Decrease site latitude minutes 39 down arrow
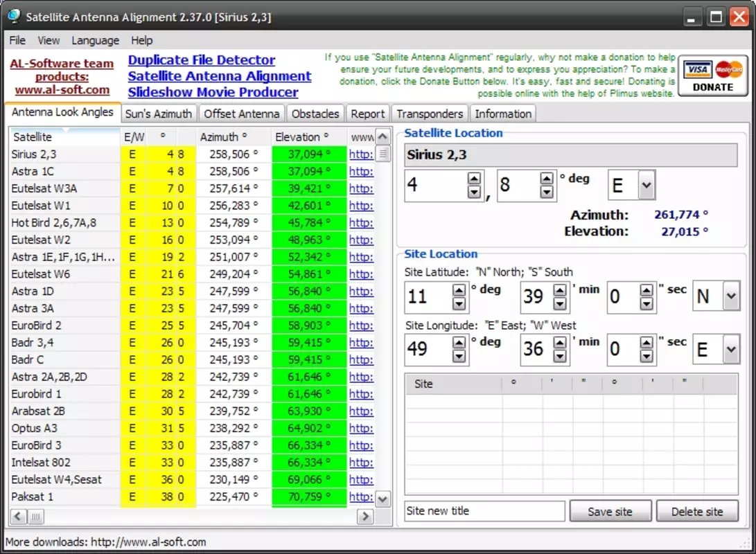The image size is (756, 554). tap(560, 303)
